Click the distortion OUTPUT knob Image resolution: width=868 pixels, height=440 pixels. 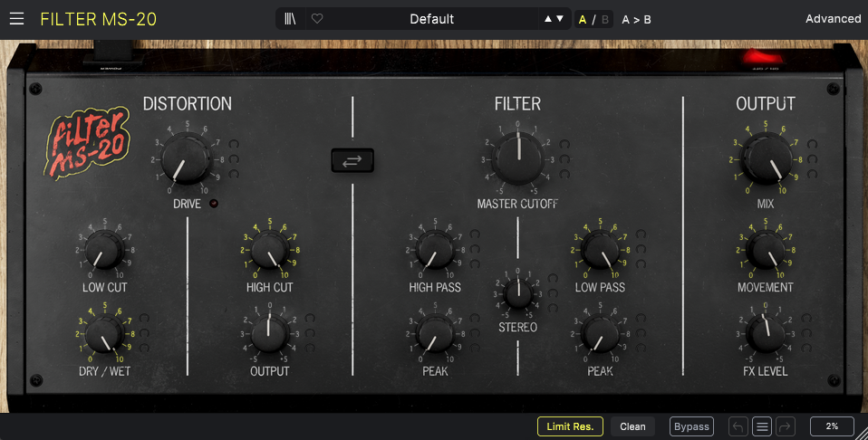click(270, 334)
